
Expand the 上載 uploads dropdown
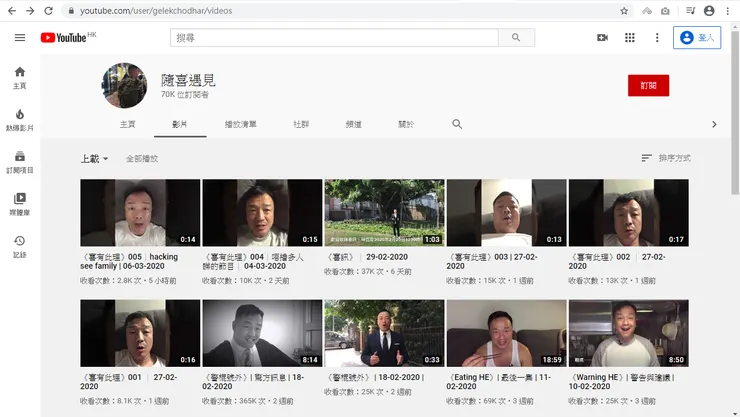[x=94, y=158]
